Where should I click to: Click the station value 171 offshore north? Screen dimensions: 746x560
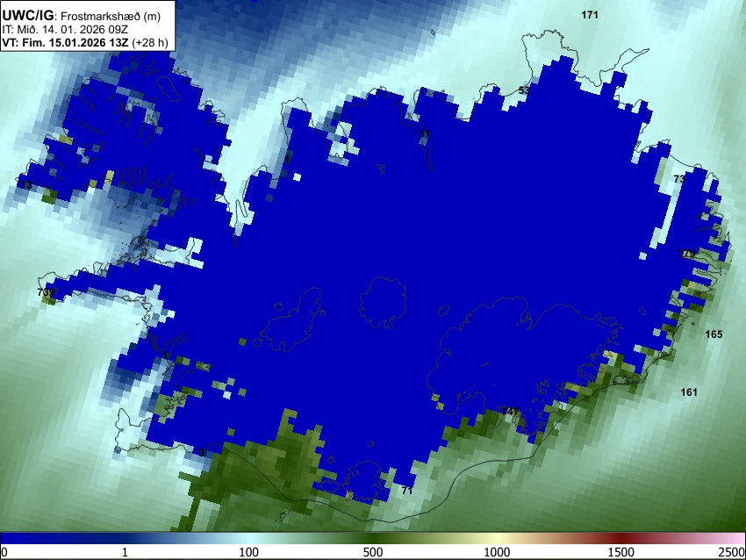point(590,15)
